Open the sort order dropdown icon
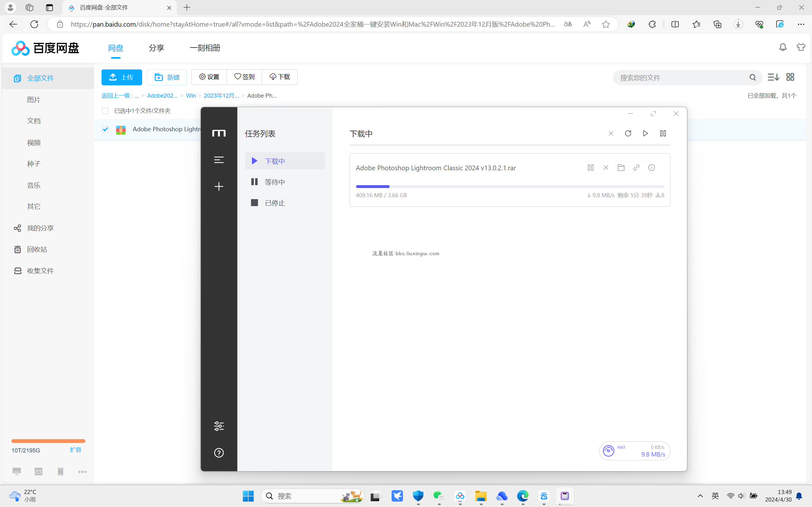The image size is (812, 507). pos(773,77)
